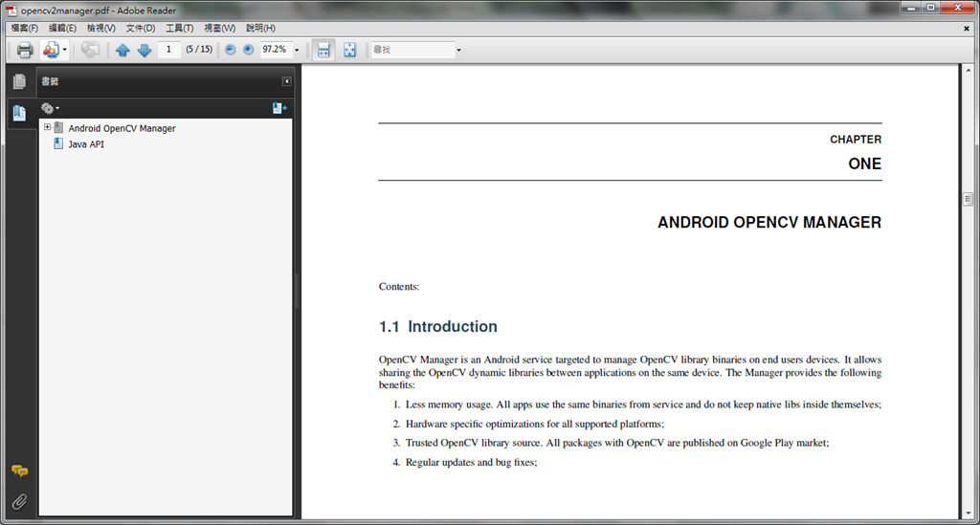Screen dimensions: 980x525
Task: Click scrollbar up arrow
Action: [968, 69]
